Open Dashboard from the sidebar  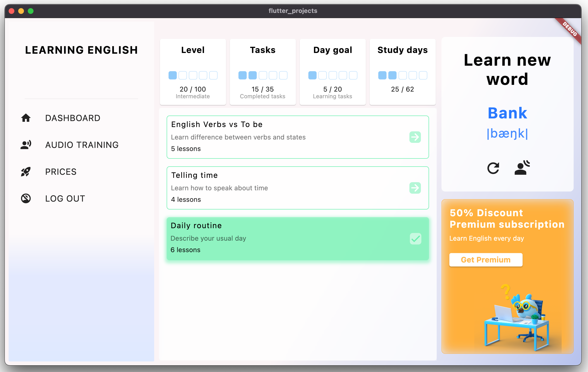click(x=73, y=118)
